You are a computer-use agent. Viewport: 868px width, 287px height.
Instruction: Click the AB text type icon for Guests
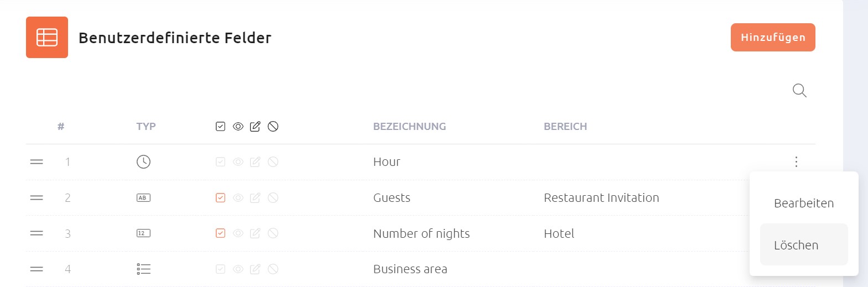point(143,197)
